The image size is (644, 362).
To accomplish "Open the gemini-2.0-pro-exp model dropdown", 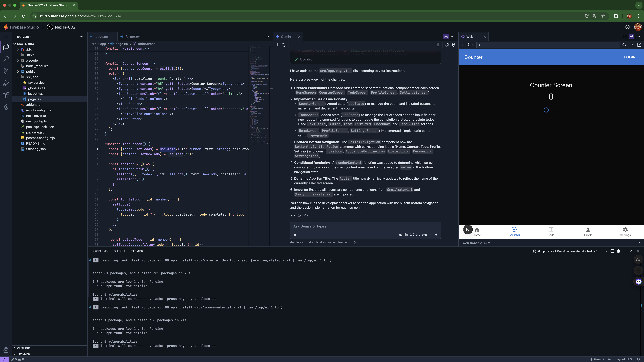I will (415, 235).
